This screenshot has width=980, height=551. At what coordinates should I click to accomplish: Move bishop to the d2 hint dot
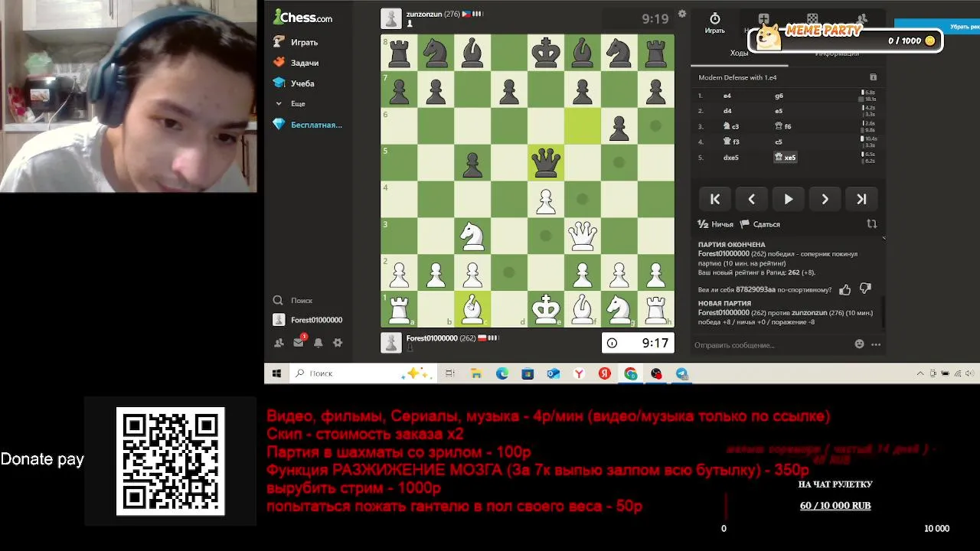click(x=509, y=272)
